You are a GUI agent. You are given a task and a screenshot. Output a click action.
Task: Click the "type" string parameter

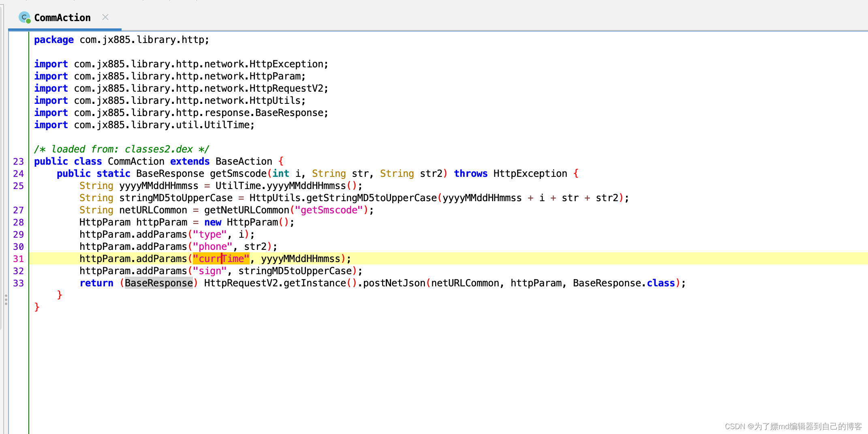click(x=210, y=234)
